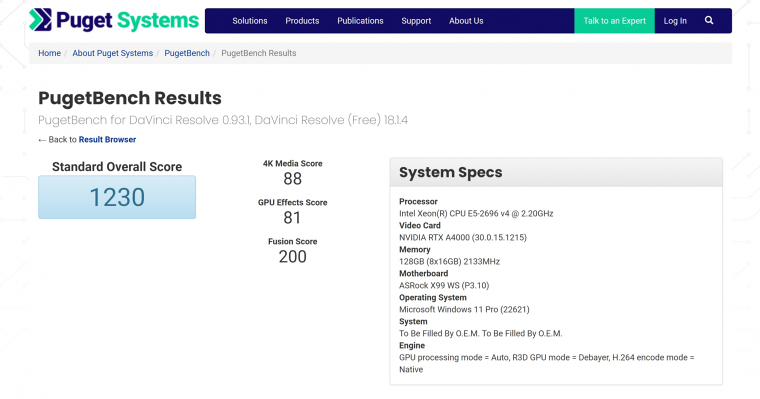This screenshot has height=399, width=760.
Task: Click the PugetBench Results breadcrumb text
Action: click(258, 53)
